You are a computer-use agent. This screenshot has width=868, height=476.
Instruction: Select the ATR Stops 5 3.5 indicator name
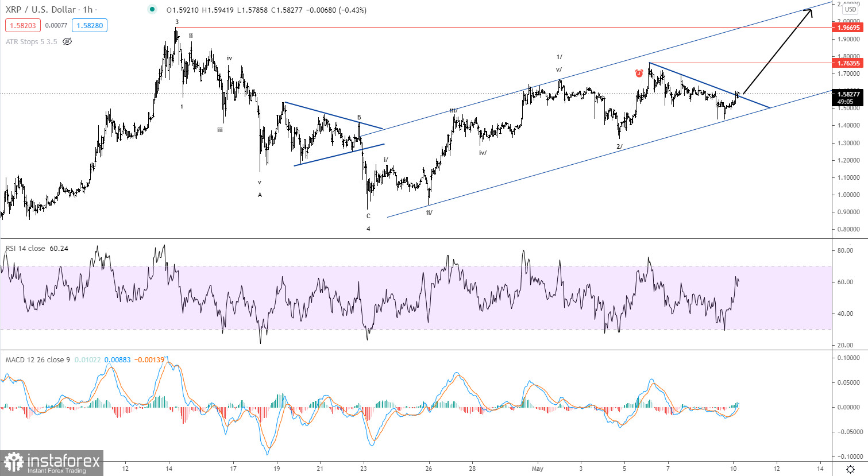point(31,41)
